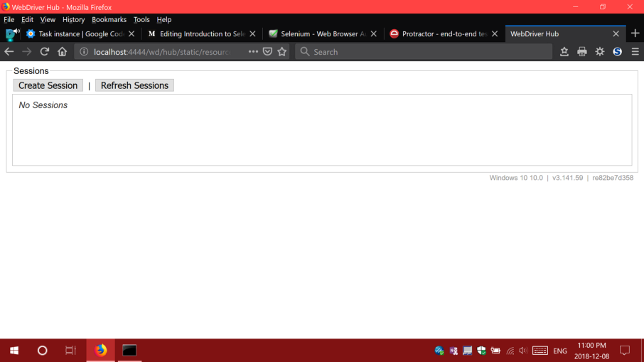
Task: Close the Task instance Google Code tab
Action: pos(132,33)
